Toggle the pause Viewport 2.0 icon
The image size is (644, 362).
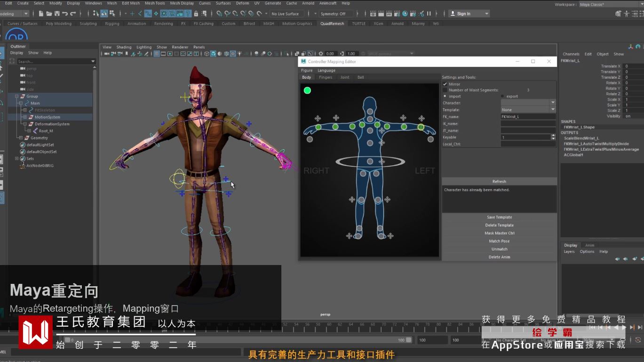(x=429, y=14)
